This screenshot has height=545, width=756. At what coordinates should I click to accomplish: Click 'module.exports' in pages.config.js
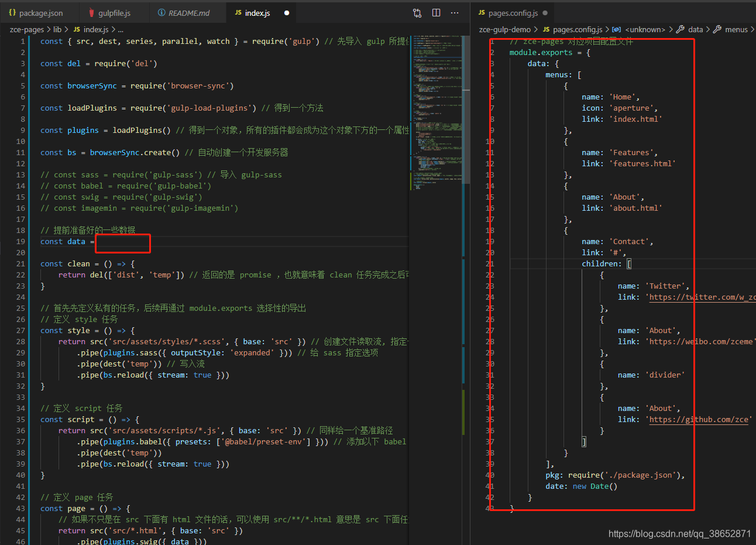click(541, 53)
